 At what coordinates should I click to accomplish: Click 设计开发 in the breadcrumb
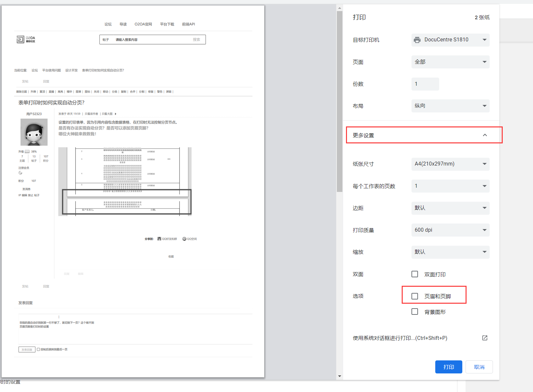(x=71, y=70)
